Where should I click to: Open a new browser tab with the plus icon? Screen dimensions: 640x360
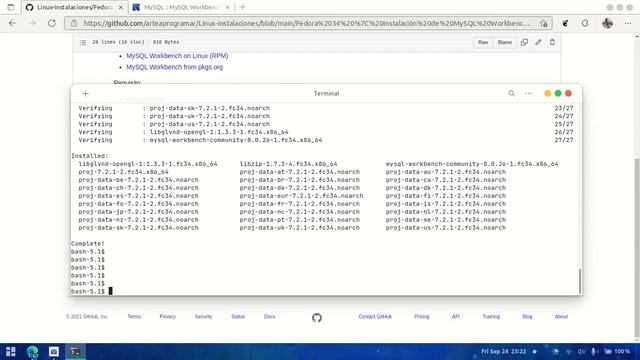click(243, 7)
